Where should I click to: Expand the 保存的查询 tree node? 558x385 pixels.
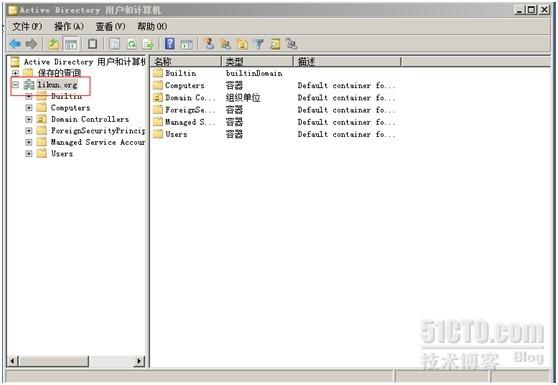click(x=15, y=73)
